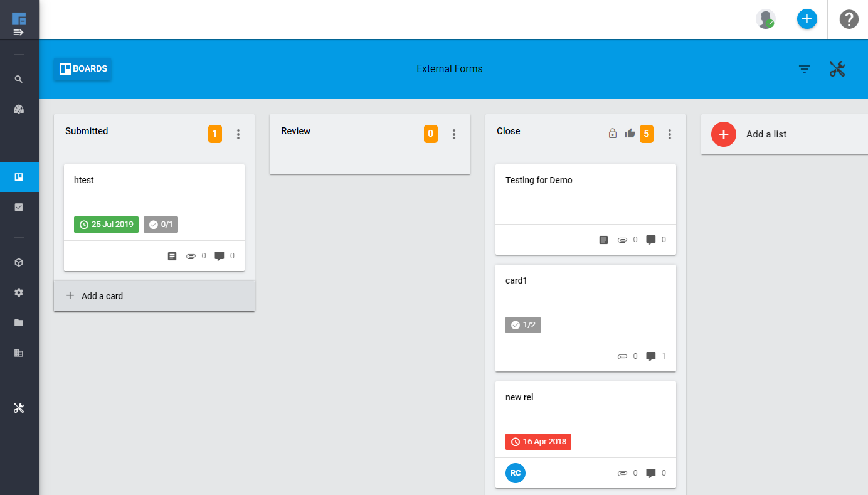This screenshot has height=495, width=868.
Task: Open the Review list options menu
Action: click(x=454, y=134)
